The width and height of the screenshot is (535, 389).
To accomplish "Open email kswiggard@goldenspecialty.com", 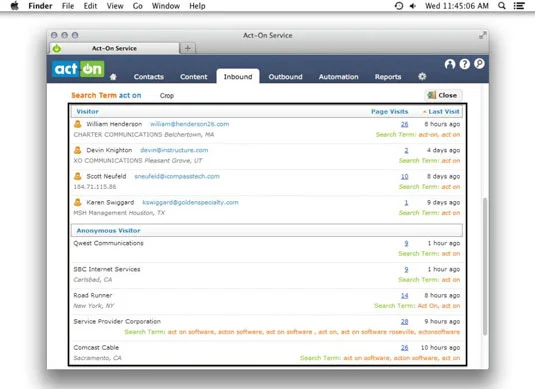I will 190,202.
